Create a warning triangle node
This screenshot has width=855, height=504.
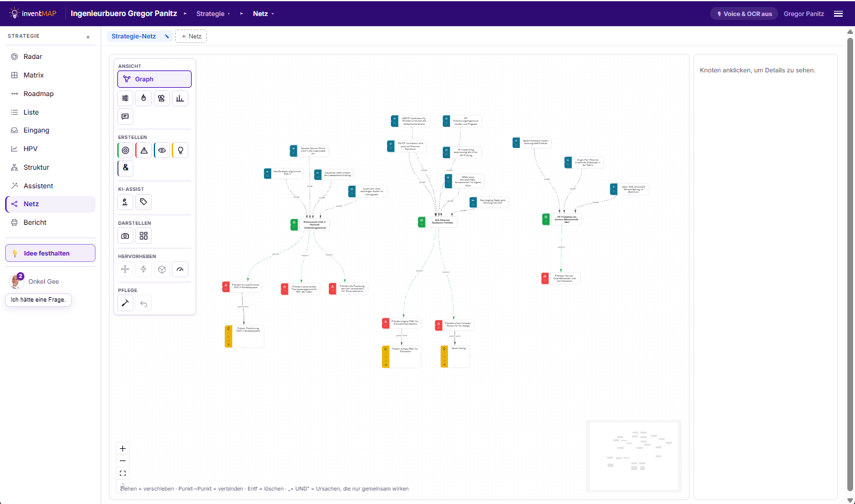pyautogui.click(x=144, y=150)
